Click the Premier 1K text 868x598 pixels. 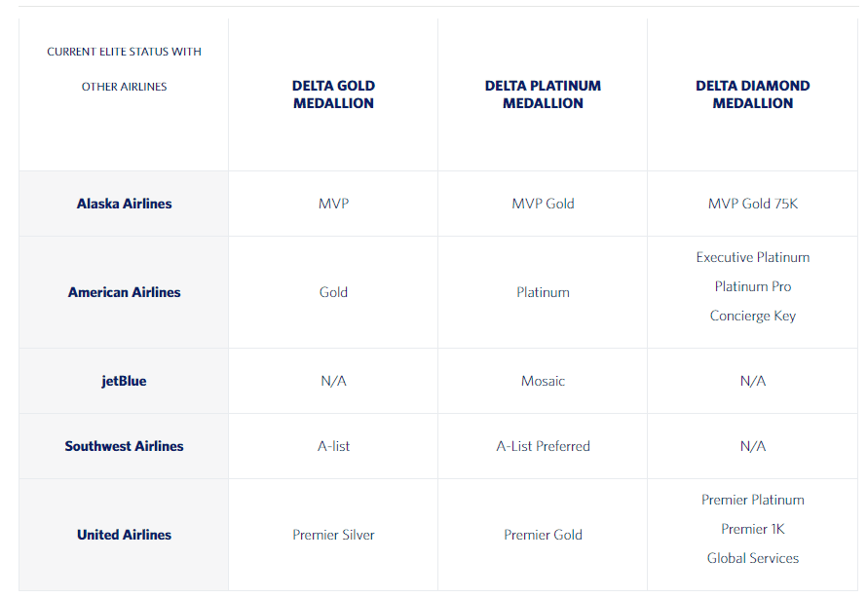[x=752, y=530]
